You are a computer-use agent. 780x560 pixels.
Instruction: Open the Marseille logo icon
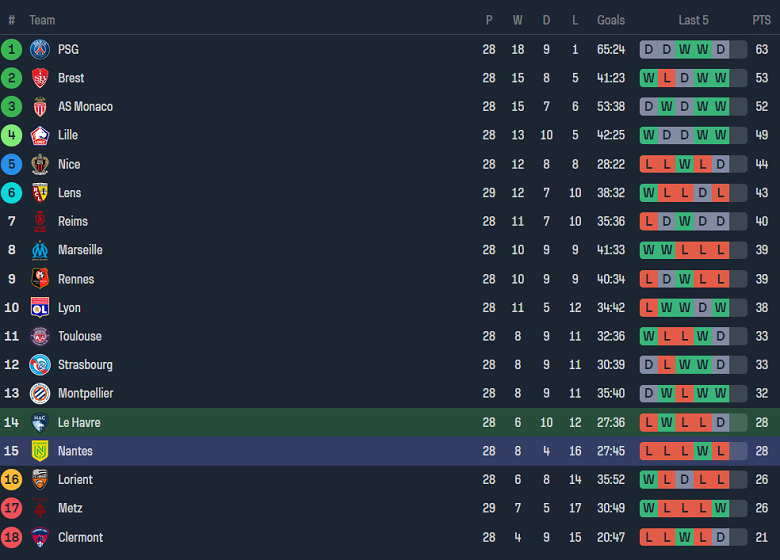pos(40,250)
